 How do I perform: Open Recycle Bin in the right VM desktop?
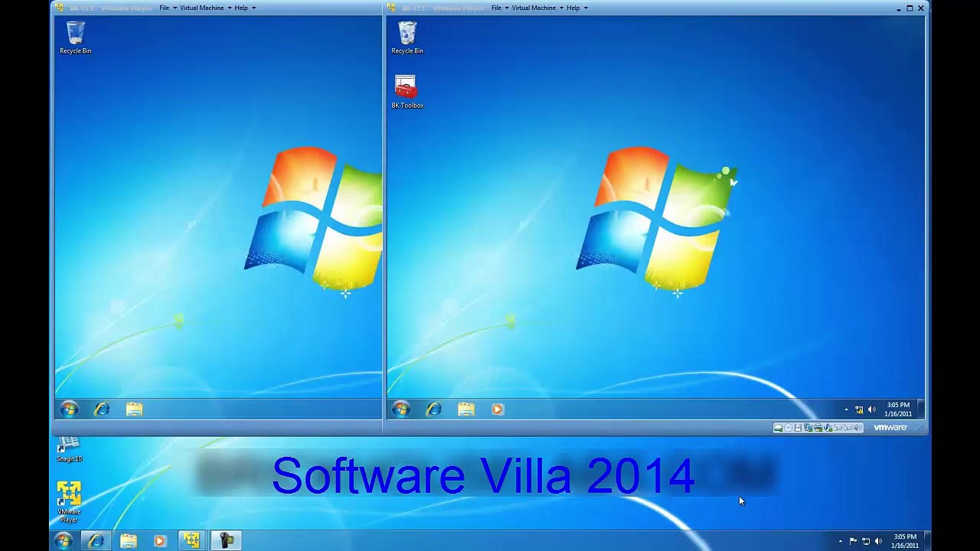tap(407, 37)
